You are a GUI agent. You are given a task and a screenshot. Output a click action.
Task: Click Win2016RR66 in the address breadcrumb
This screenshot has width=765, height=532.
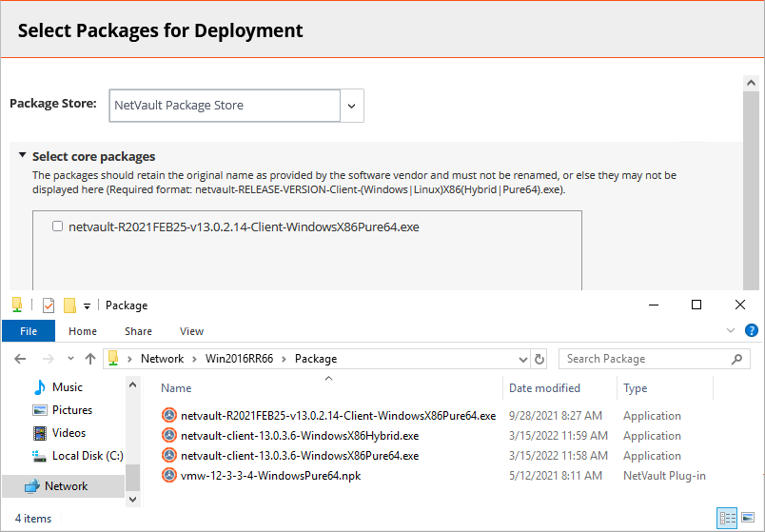coord(239,359)
